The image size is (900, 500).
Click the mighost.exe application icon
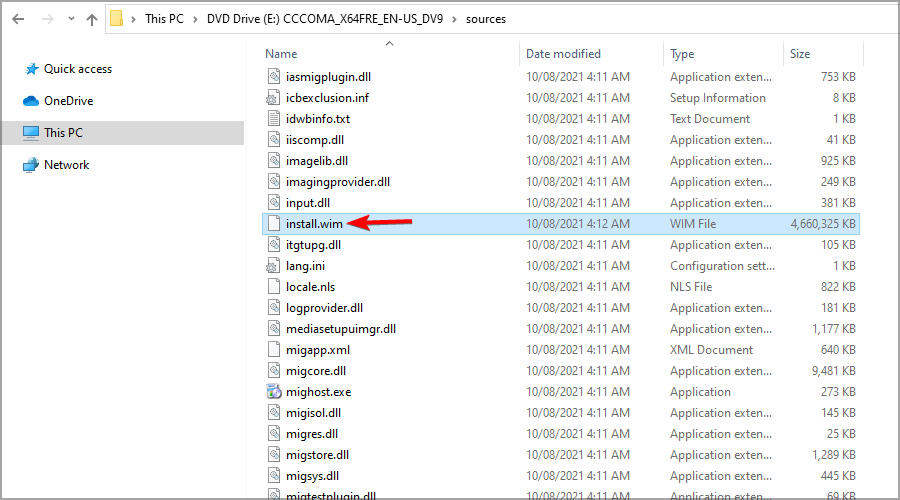[x=274, y=392]
